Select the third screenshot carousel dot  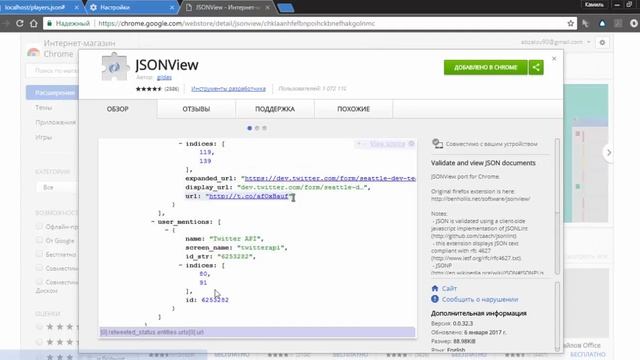pyautogui.click(x=264, y=128)
